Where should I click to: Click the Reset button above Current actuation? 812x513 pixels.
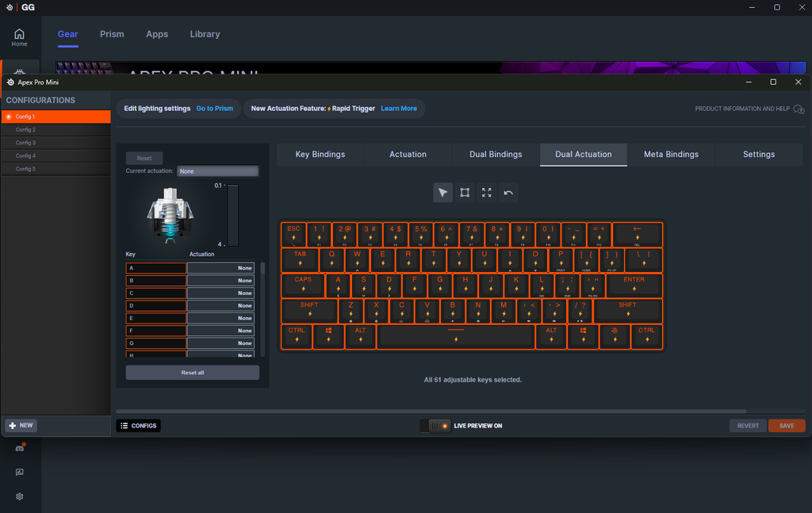[x=144, y=158]
